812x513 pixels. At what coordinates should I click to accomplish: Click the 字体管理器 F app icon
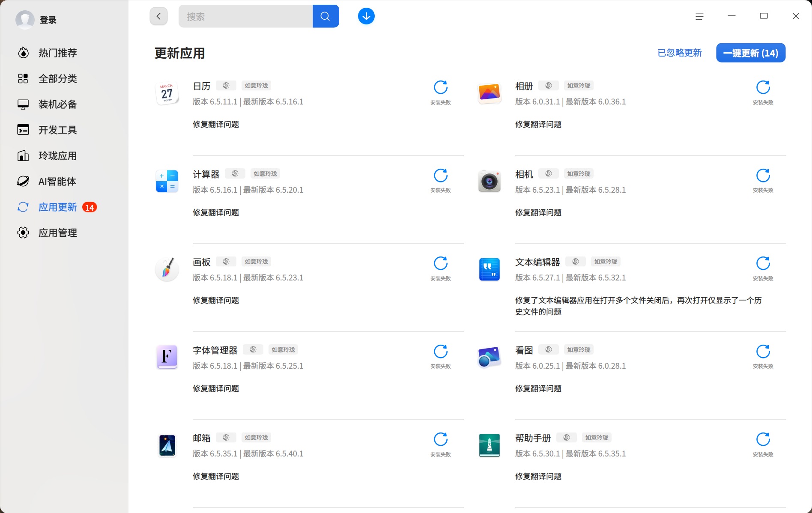tap(167, 357)
